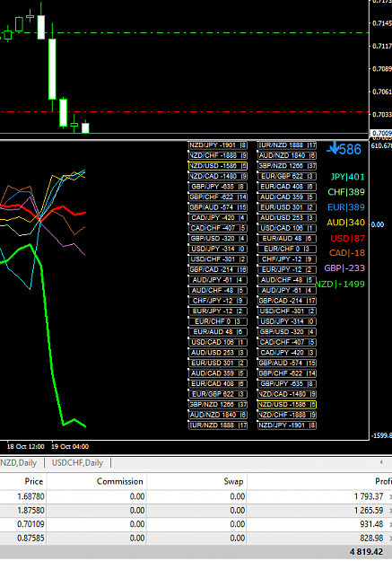This screenshot has height=561, width=392.
Task: Select the trade row priced 1.68780
Action: (196, 496)
